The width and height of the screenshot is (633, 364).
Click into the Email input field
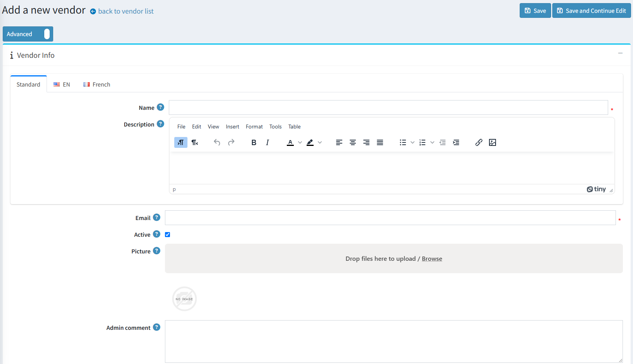(x=390, y=218)
